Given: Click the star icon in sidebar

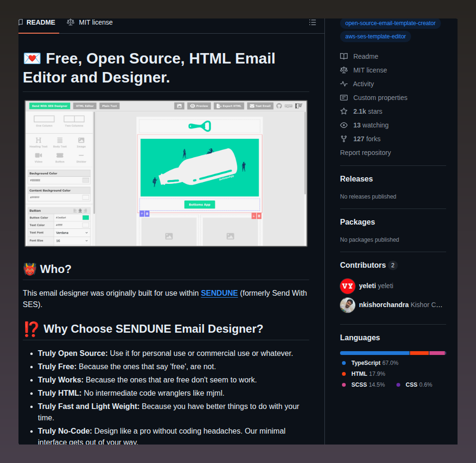Looking at the screenshot, I should 344,111.
